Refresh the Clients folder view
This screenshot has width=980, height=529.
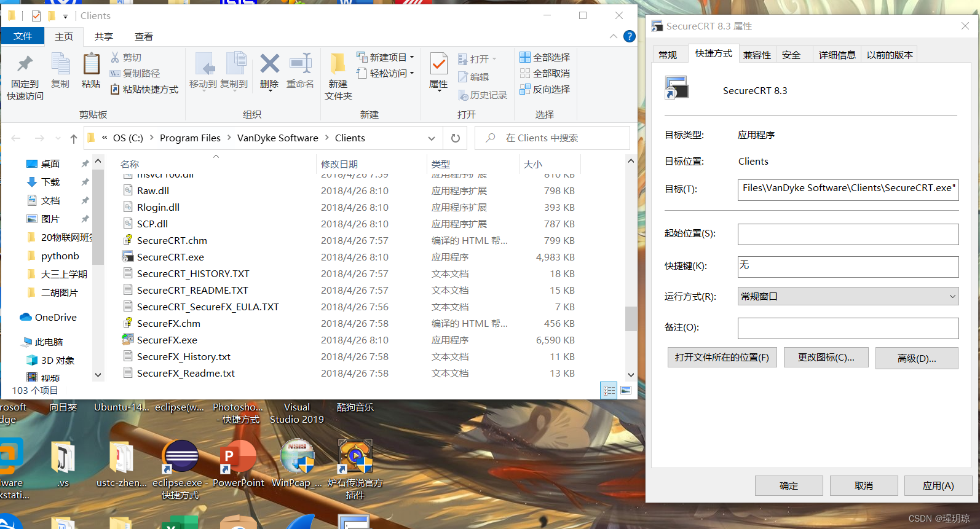(x=456, y=138)
